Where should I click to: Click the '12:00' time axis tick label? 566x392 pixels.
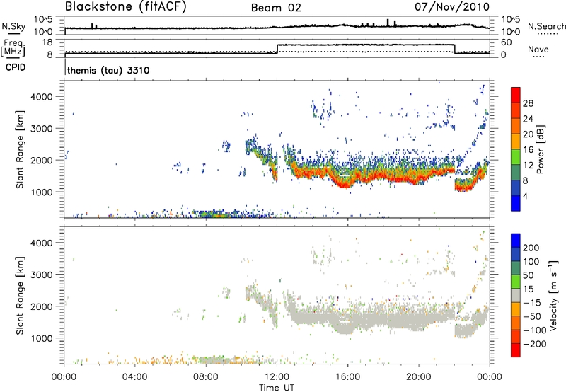click(277, 377)
